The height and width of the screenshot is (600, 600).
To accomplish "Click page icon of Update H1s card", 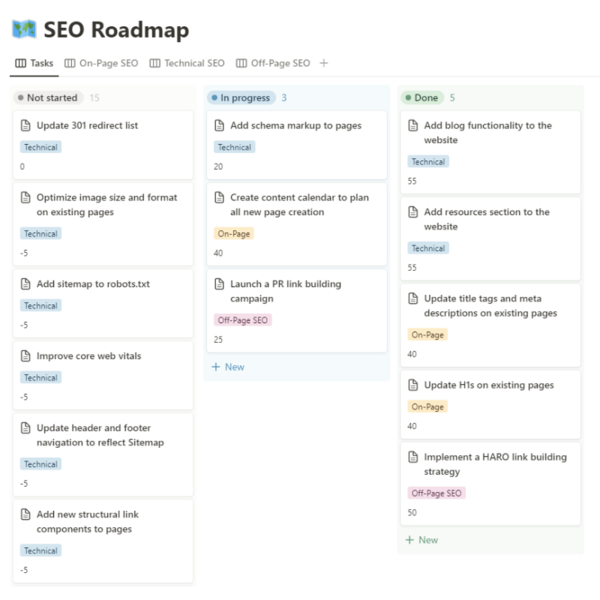I will pos(413,385).
